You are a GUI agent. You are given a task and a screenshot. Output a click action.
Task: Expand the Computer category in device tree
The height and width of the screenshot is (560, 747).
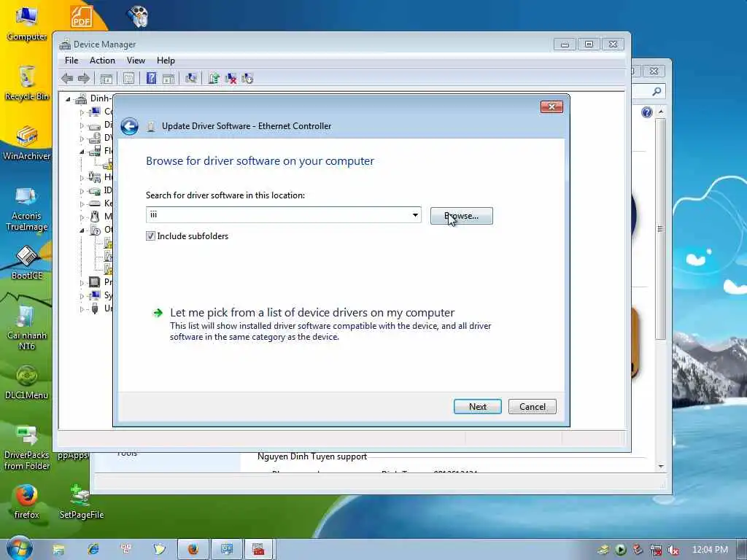[82, 112]
